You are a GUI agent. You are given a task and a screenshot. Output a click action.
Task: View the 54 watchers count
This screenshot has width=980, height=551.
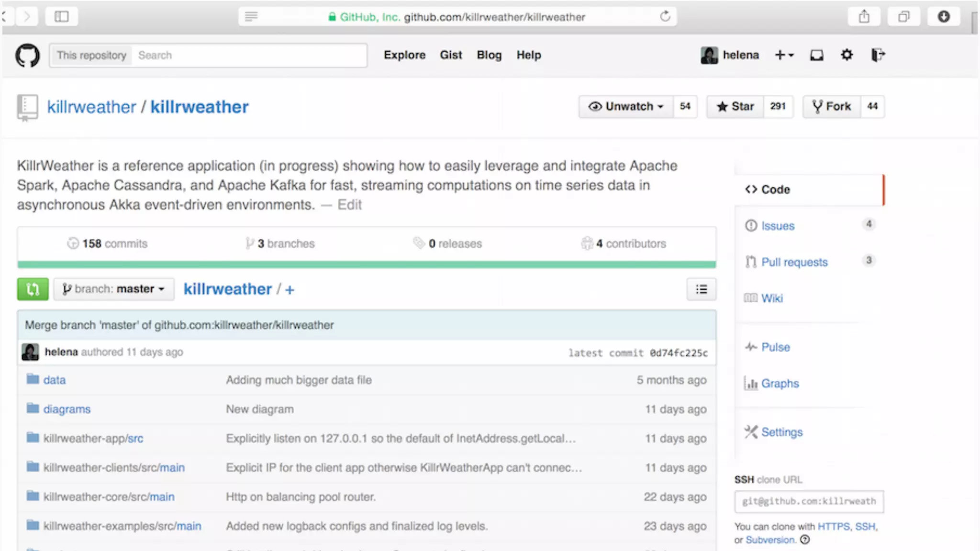(685, 106)
